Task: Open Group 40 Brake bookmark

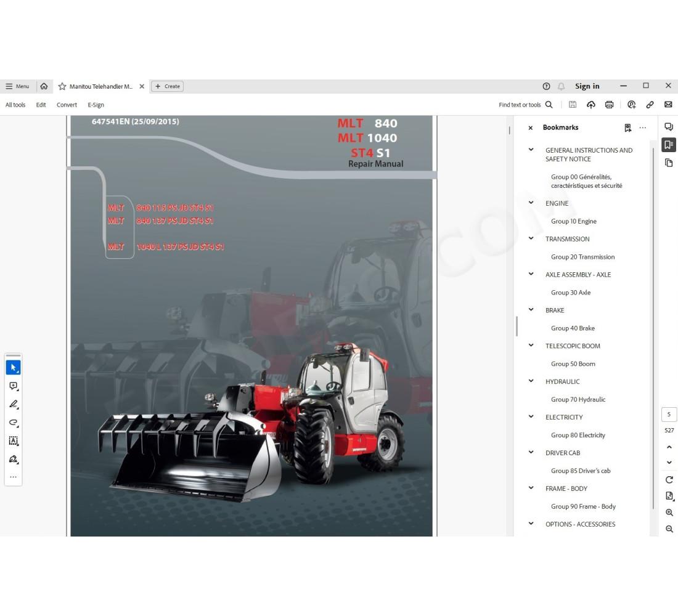Action: [x=573, y=328]
